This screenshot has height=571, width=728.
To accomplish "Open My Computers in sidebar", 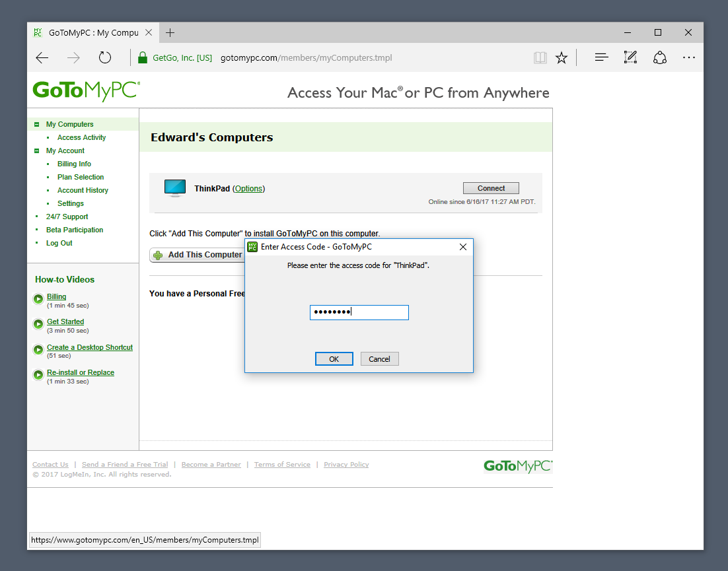I will coord(69,124).
